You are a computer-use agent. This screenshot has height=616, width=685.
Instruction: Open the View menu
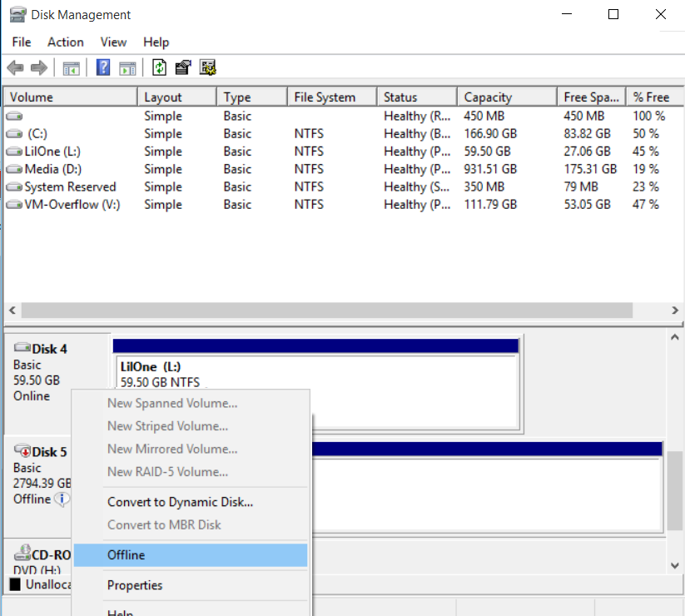tap(113, 42)
